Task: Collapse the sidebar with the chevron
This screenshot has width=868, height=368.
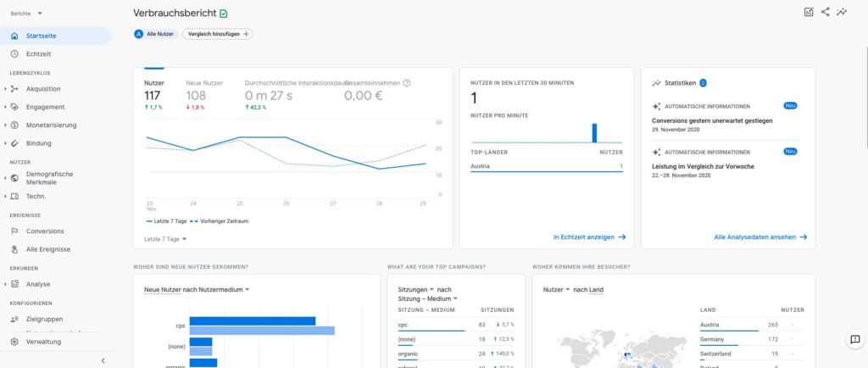Action: click(x=103, y=361)
